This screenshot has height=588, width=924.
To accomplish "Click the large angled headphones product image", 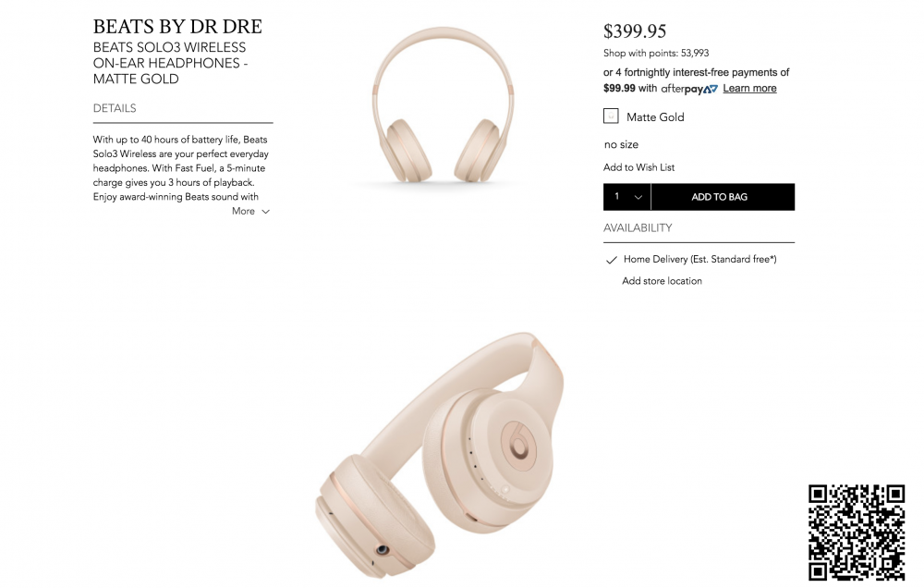I will tap(440, 455).
